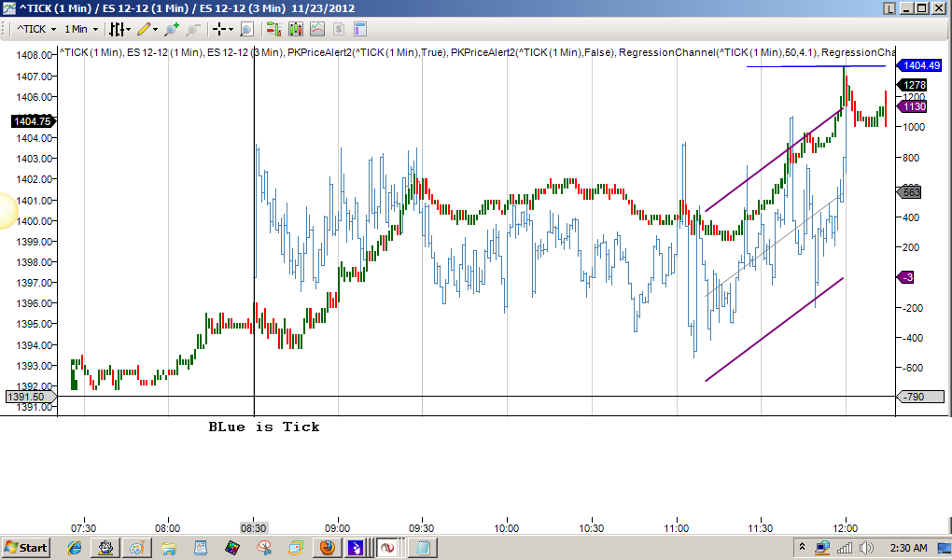Open the Windows Explorer folder icon
This screenshot has width=952, height=560.
[168, 548]
